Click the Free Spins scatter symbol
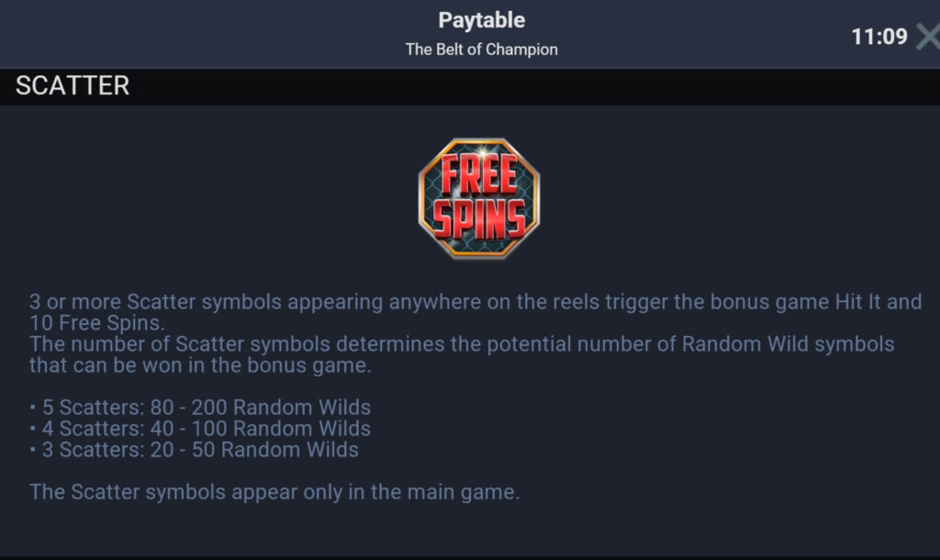This screenshot has height=560, width=940. point(479,198)
